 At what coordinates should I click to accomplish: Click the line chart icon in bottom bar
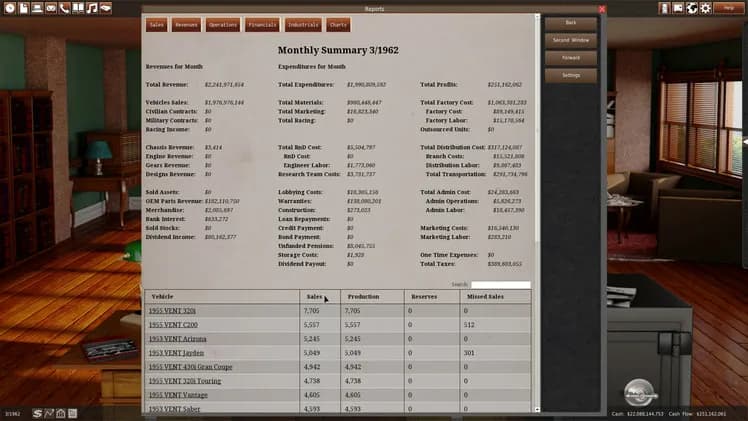point(49,413)
